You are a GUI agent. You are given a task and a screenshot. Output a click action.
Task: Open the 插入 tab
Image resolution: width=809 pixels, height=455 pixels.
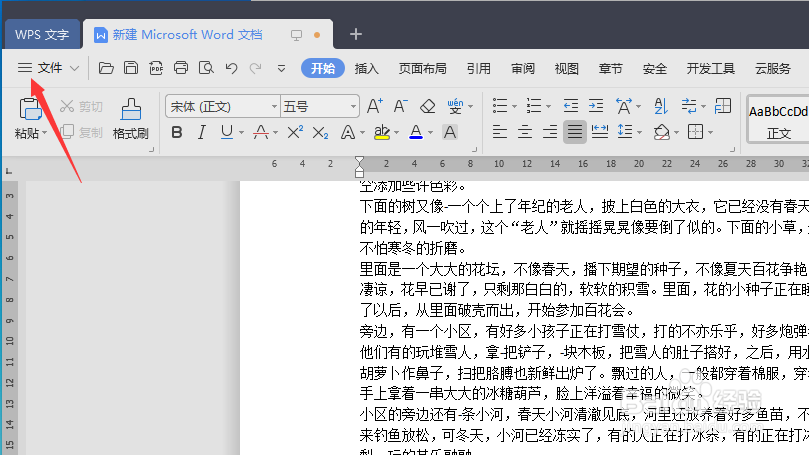367,69
